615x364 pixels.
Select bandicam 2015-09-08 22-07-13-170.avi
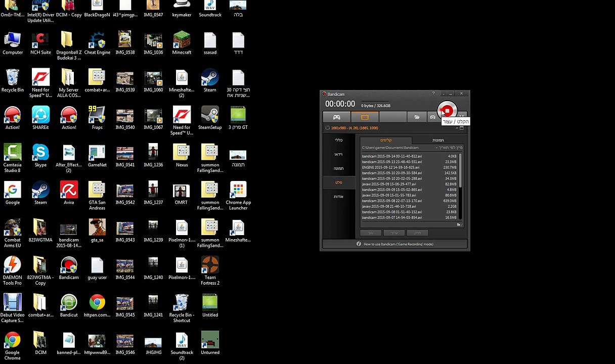[x=410, y=201]
